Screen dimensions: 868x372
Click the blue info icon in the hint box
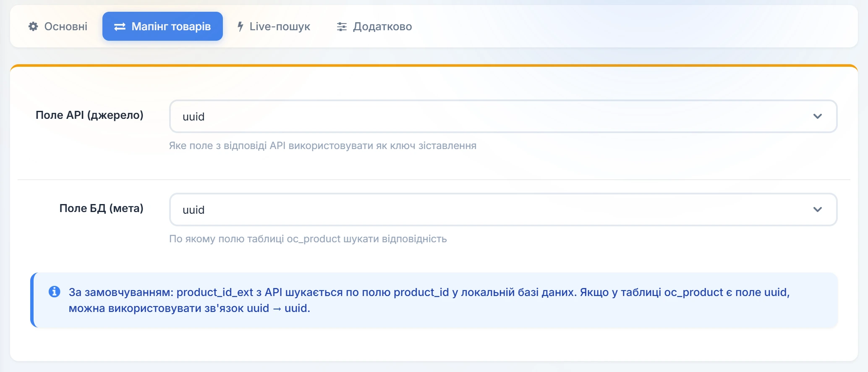[54, 291]
